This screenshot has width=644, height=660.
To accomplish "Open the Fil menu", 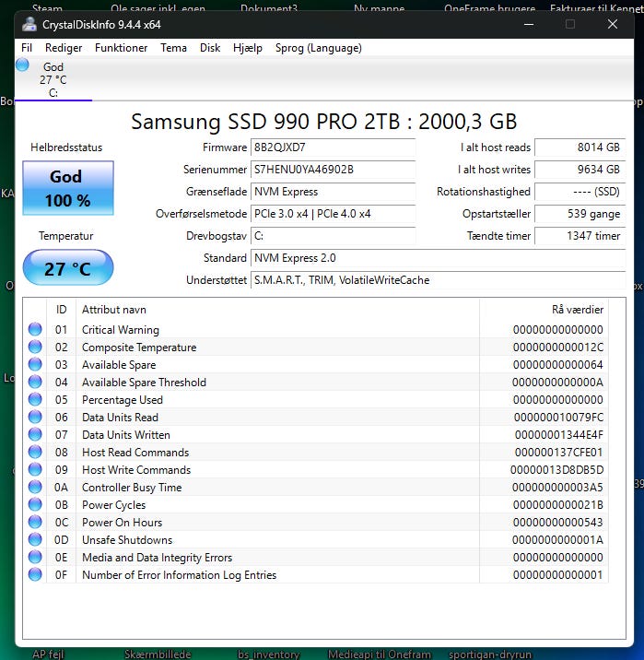I will 27,48.
